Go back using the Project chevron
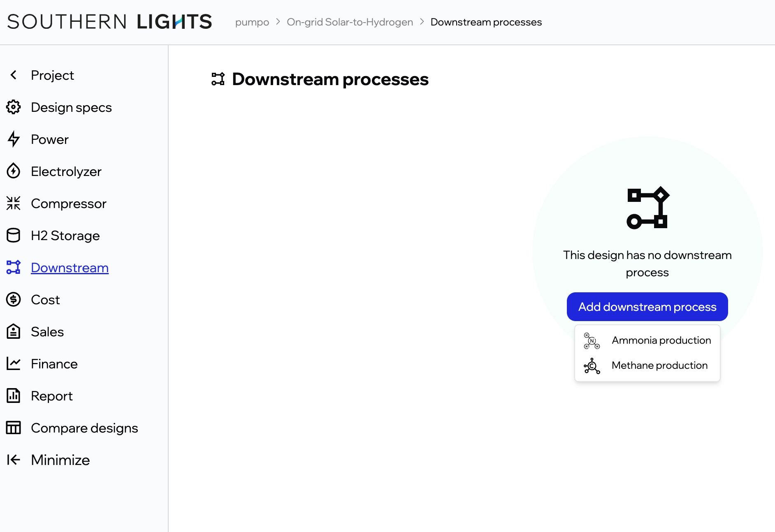 pyautogui.click(x=13, y=75)
